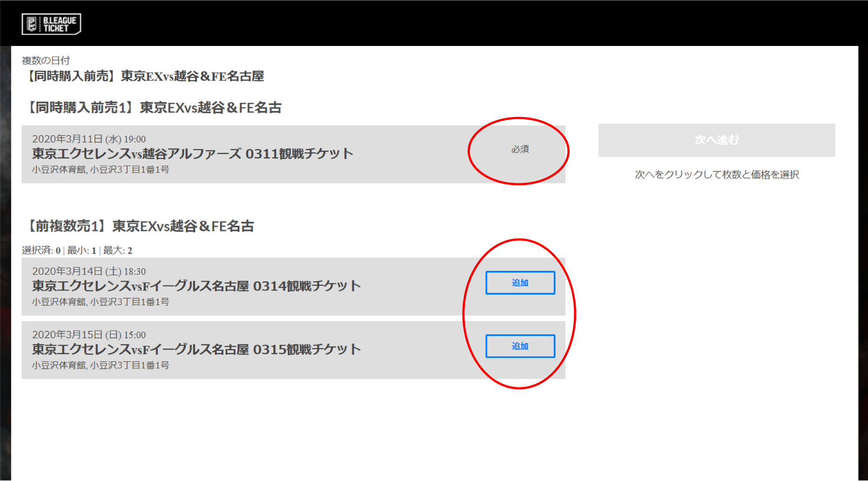Click the 0311観戦チケット event title
Viewport: 868px width, 481px height.
pos(192,154)
